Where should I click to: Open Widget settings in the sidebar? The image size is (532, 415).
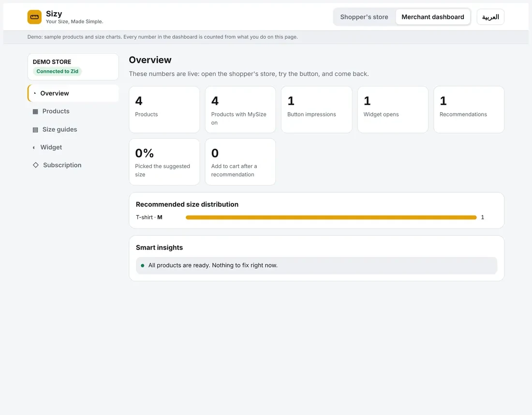tap(74, 147)
